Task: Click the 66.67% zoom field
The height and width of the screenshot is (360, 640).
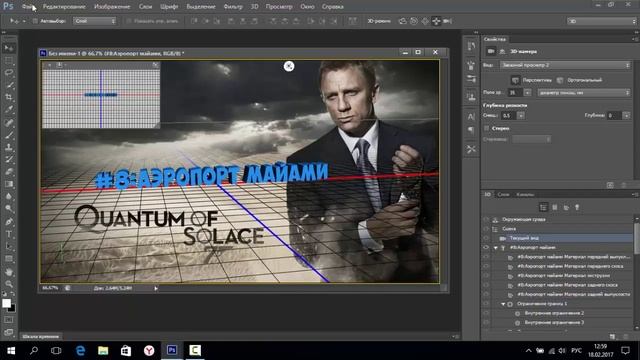Action: coord(50,288)
